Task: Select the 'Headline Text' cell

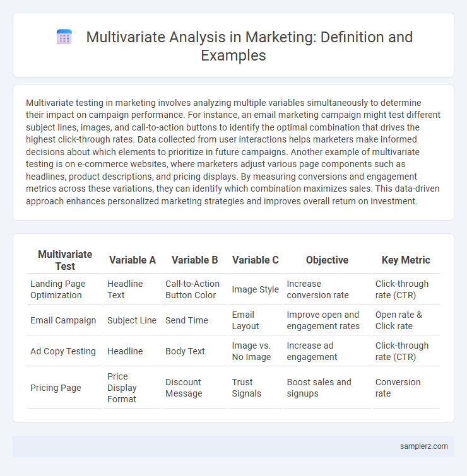Action: point(133,289)
